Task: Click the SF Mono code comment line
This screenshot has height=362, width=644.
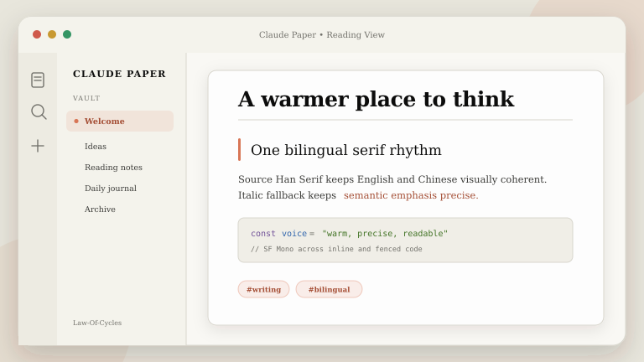Action: tap(336, 249)
